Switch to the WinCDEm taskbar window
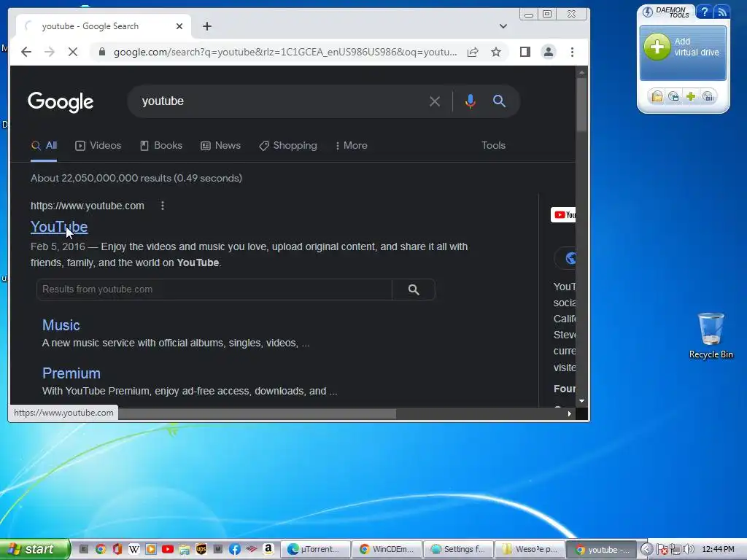Screen dimensions: 747x560 coord(387,550)
